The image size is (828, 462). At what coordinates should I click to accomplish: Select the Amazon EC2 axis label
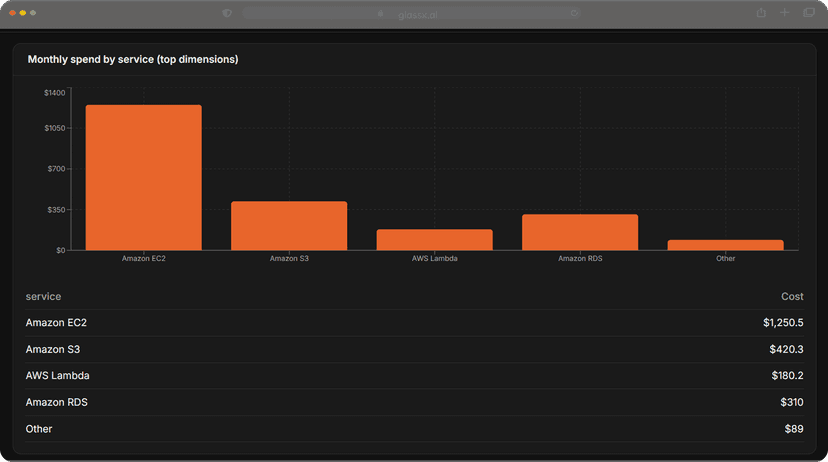pos(144,258)
